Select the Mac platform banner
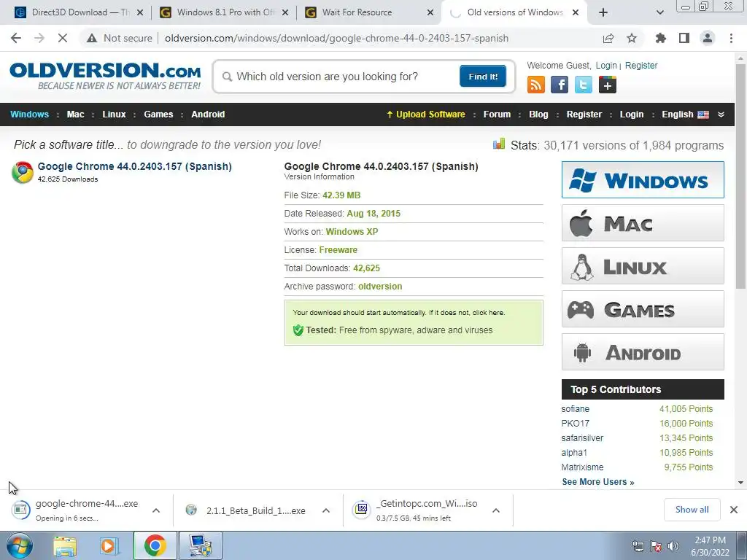Screen dimensions: 747x560 (x=643, y=223)
